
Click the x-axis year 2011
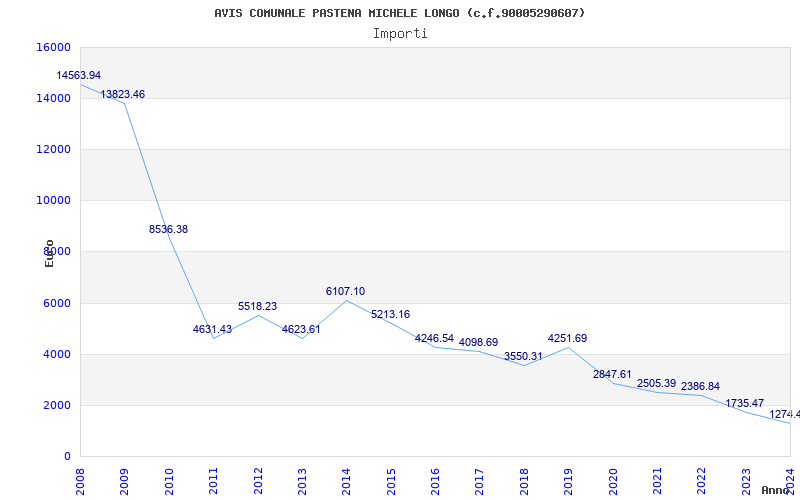[x=213, y=481]
